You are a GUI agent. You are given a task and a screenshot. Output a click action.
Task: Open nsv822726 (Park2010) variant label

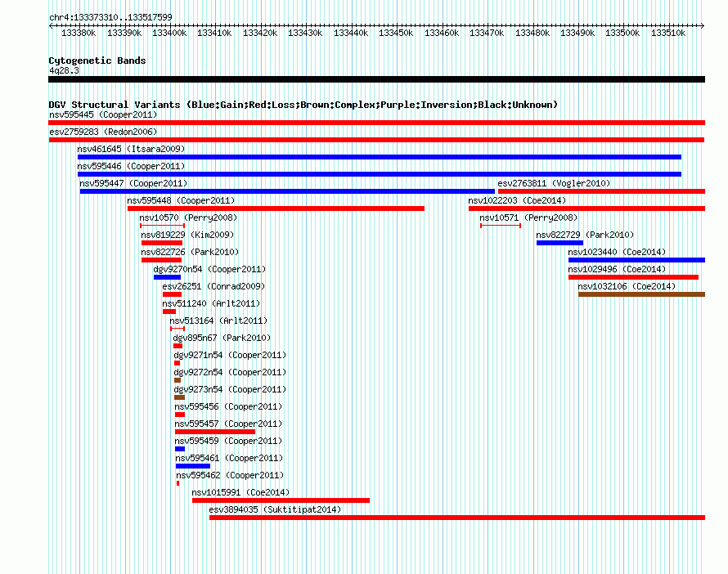190,252
